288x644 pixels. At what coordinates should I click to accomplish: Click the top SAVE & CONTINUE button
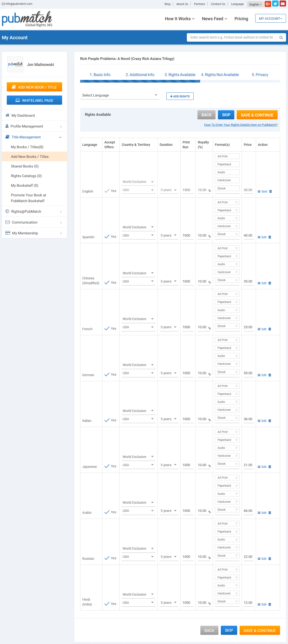coord(257,115)
